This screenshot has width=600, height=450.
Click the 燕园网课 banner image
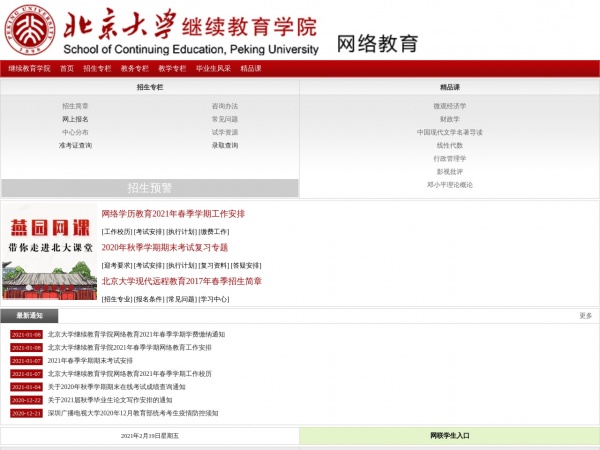click(49, 251)
